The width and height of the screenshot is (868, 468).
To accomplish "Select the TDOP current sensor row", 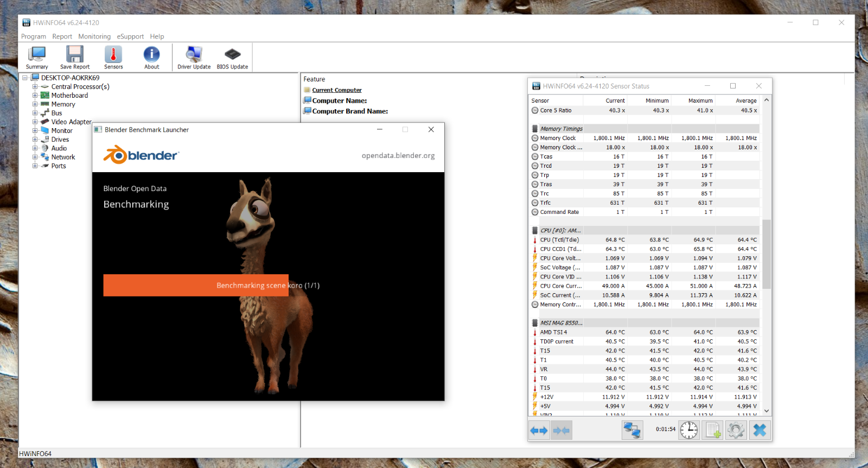I will coord(644,341).
